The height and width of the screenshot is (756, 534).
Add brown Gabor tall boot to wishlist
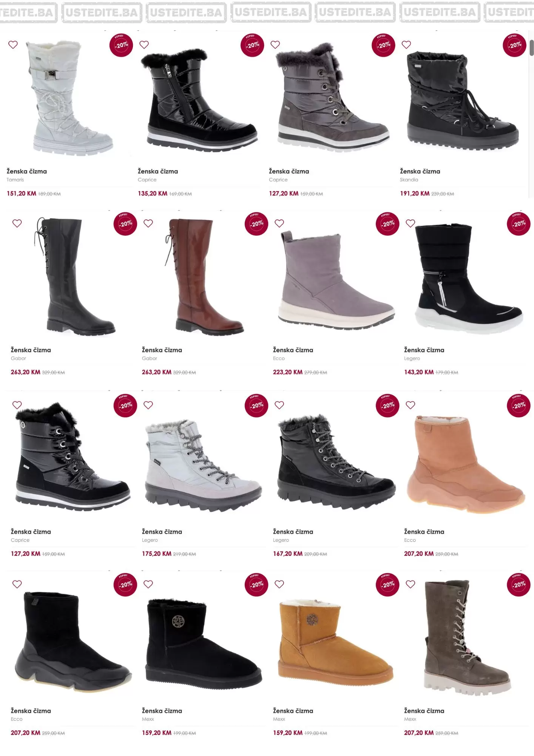click(148, 223)
